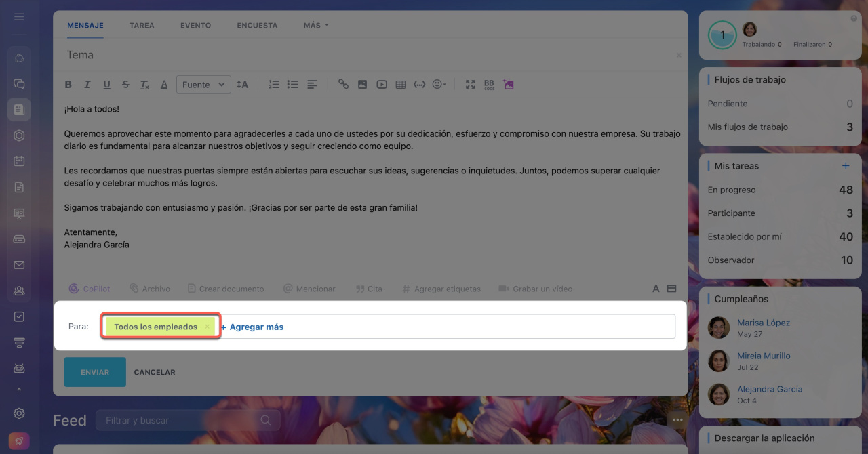Click the Agregar más link
This screenshot has height=454, width=868.
coord(252,327)
